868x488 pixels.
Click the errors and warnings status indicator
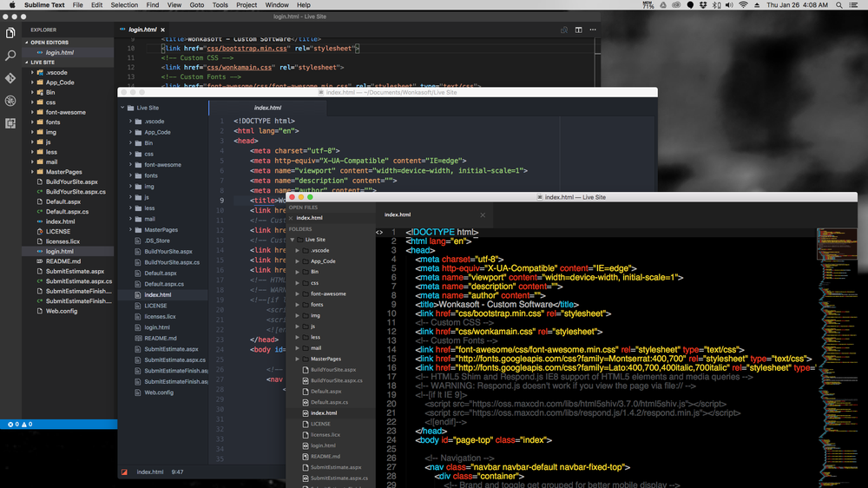(20, 425)
